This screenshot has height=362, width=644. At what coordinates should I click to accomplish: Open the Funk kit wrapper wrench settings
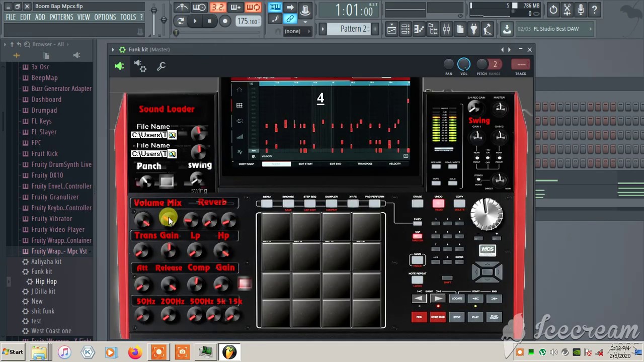click(x=161, y=66)
